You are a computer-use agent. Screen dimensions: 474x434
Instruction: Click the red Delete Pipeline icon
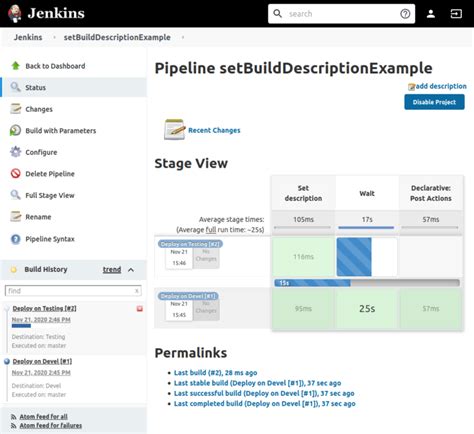(15, 174)
